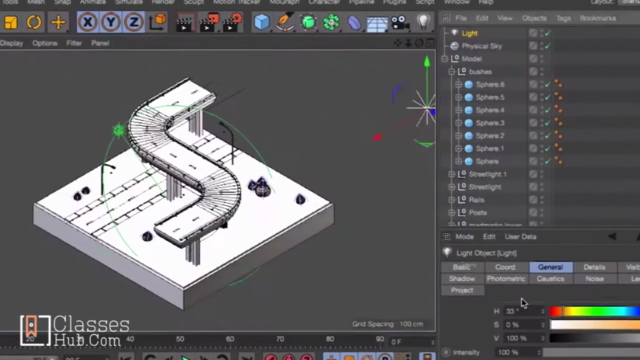Add a camera object
The width and height of the screenshot is (640, 360).
tap(400, 22)
